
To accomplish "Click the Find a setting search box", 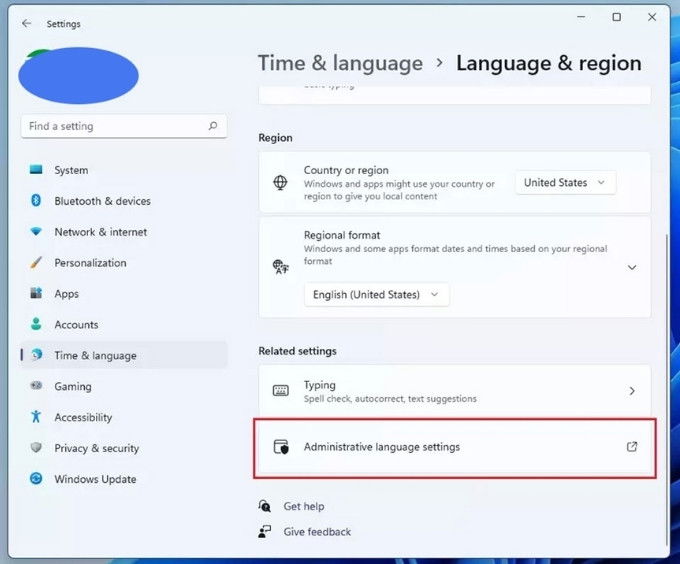I will coord(124,126).
